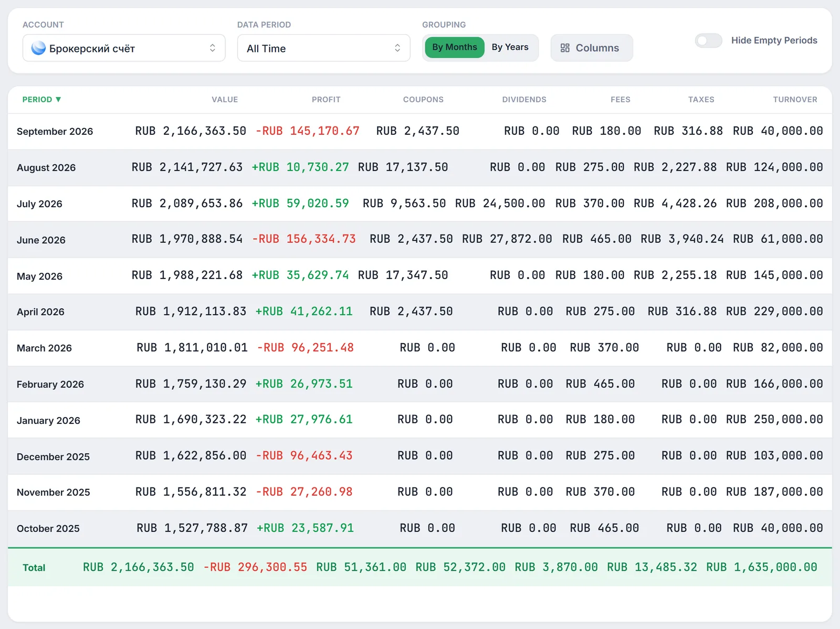Viewport: 840px width, 629px height.
Task: Select the January 2026 period label
Action: [x=48, y=420]
